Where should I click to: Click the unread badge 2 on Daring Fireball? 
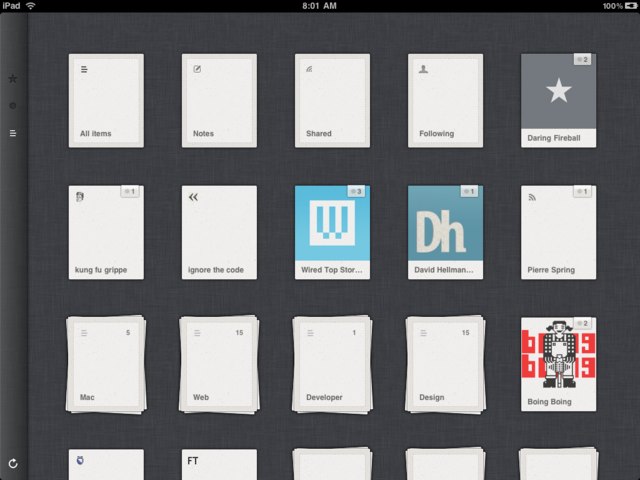(582, 60)
